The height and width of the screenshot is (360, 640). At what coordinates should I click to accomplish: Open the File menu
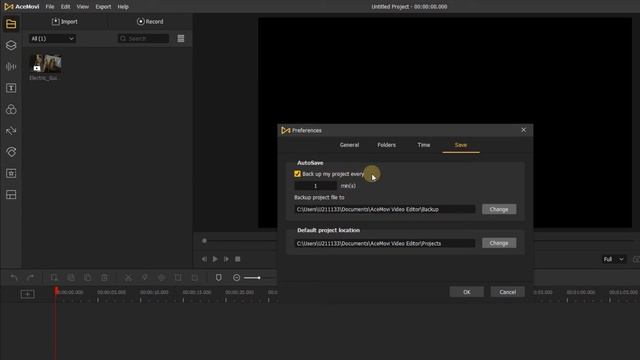pyautogui.click(x=50, y=7)
